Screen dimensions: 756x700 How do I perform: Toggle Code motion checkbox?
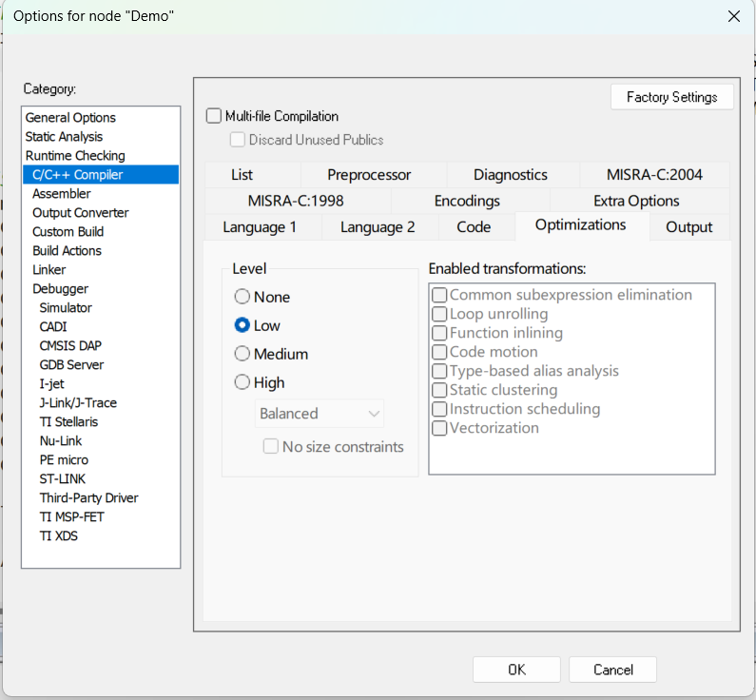439,352
